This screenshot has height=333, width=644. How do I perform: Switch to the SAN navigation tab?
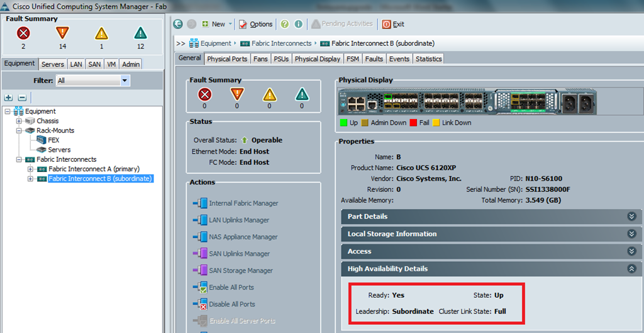(x=94, y=64)
